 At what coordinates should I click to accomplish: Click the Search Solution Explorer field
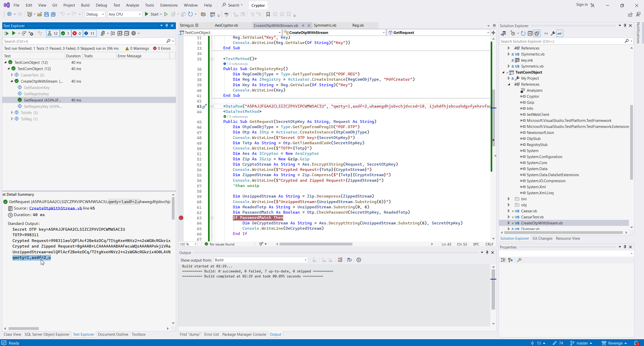[561, 41]
